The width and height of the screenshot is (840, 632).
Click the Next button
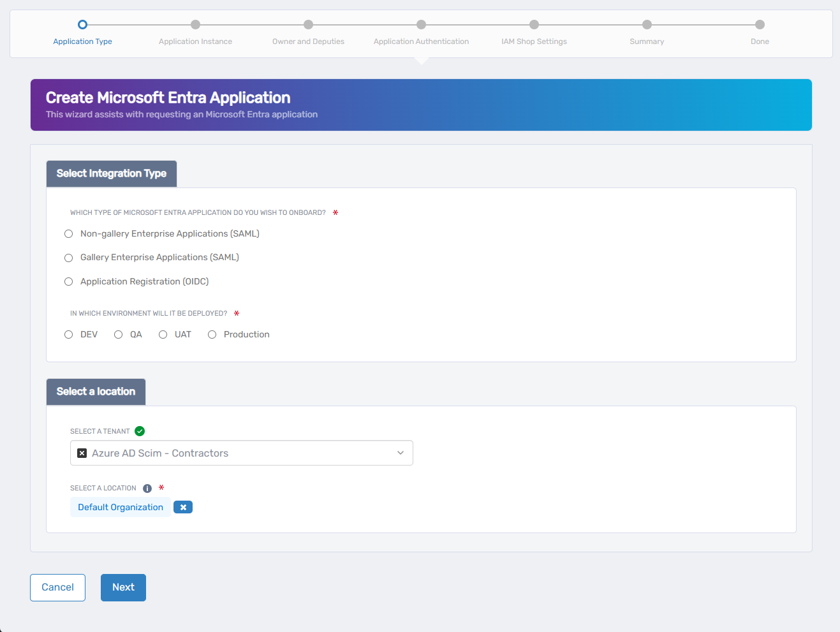click(122, 587)
